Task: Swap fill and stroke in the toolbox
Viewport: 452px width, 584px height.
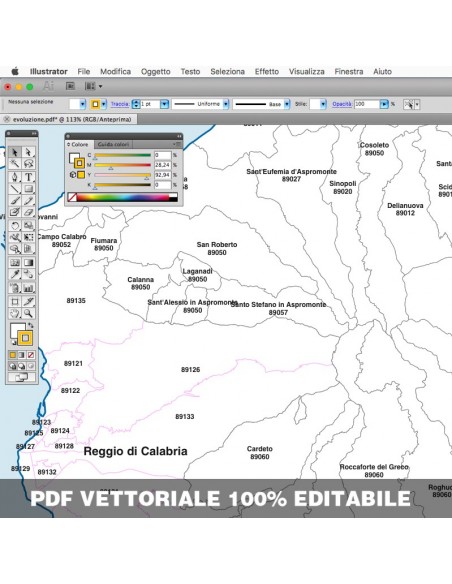Action: (31, 326)
